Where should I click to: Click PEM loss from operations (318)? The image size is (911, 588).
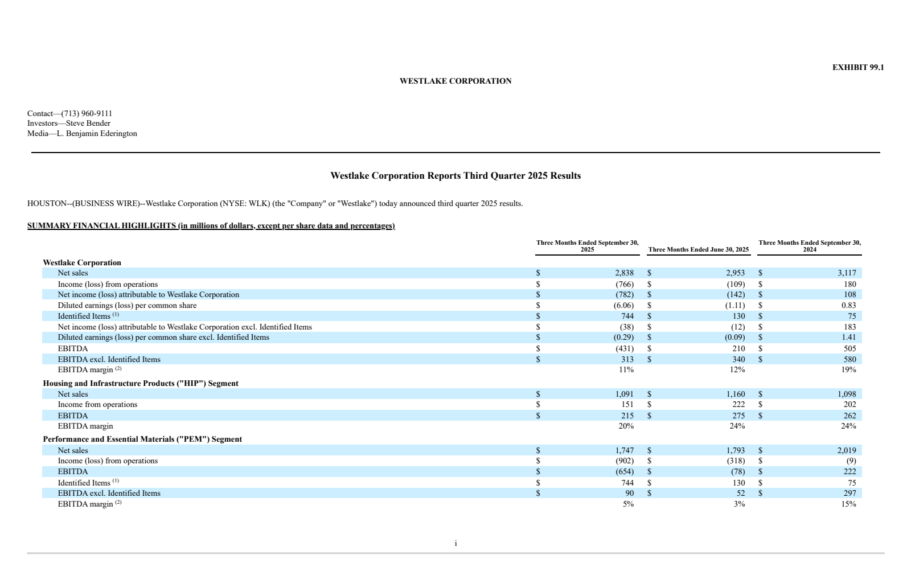coord(735,460)
